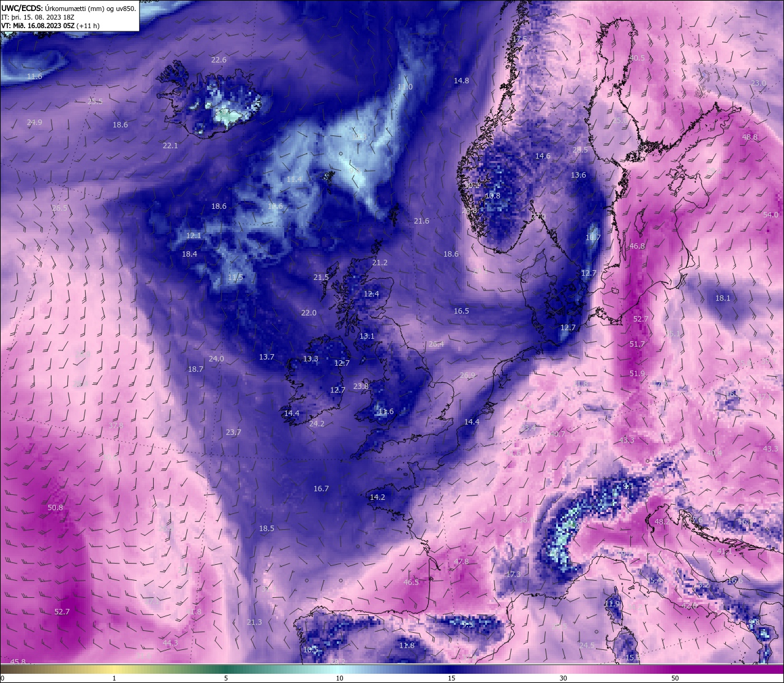This screenshot has height=683, width=784.
Task: Click the 12.4 value over Scotland
Action: pyautogui.click(x=371, y=295)
